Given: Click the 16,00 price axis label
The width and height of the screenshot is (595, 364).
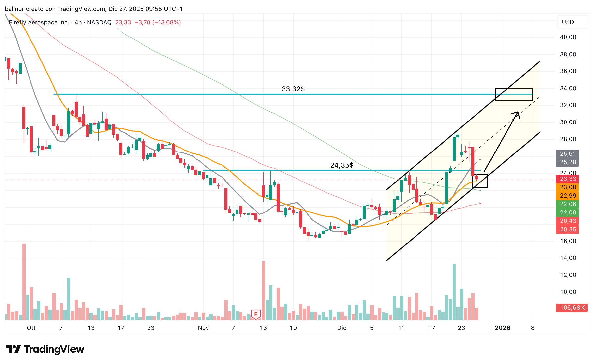Looking at the screenshot, I should 568,241.
